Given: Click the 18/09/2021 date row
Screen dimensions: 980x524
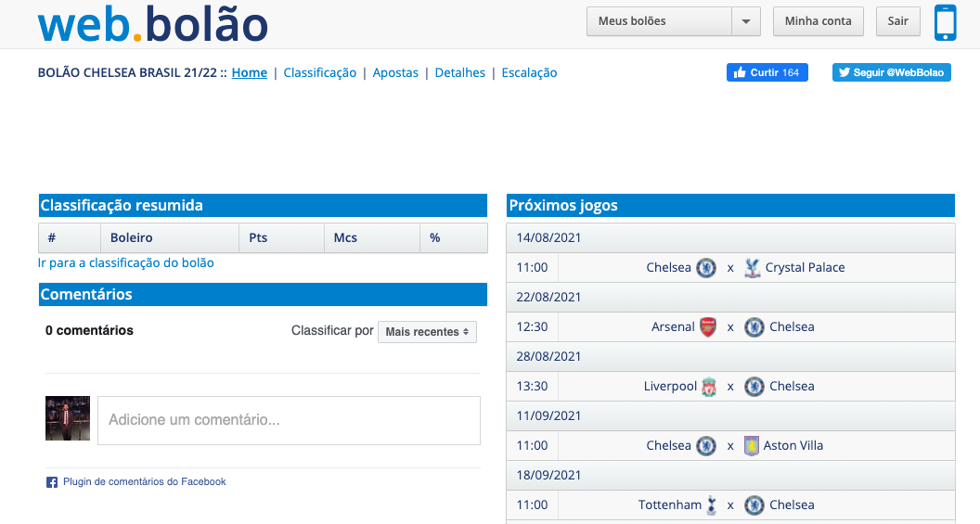Looking at the screenshot, I should coord(730,475).
